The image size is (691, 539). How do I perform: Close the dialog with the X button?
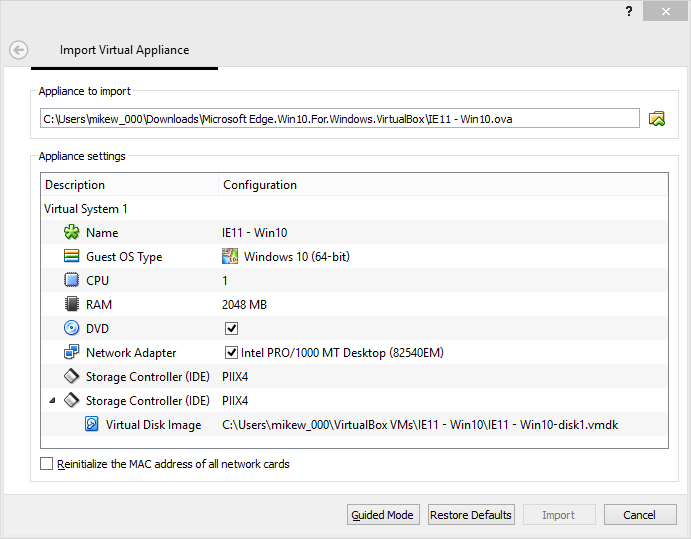click(665, 11)
